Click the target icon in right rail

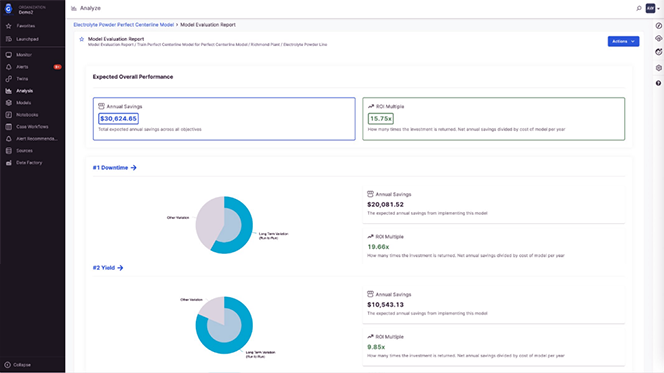coord(658,52)
